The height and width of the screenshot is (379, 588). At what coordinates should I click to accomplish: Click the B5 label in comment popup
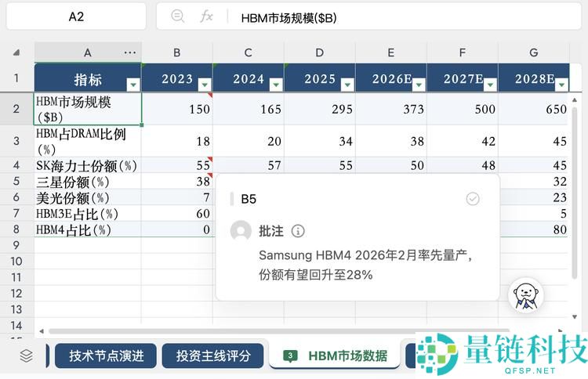click(249, 199)
